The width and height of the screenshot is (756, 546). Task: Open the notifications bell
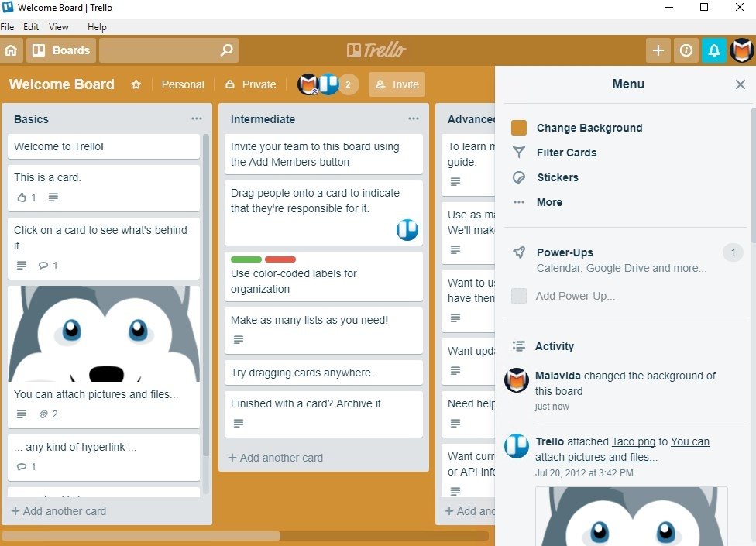pyautogui.click(x=714, y=50)
